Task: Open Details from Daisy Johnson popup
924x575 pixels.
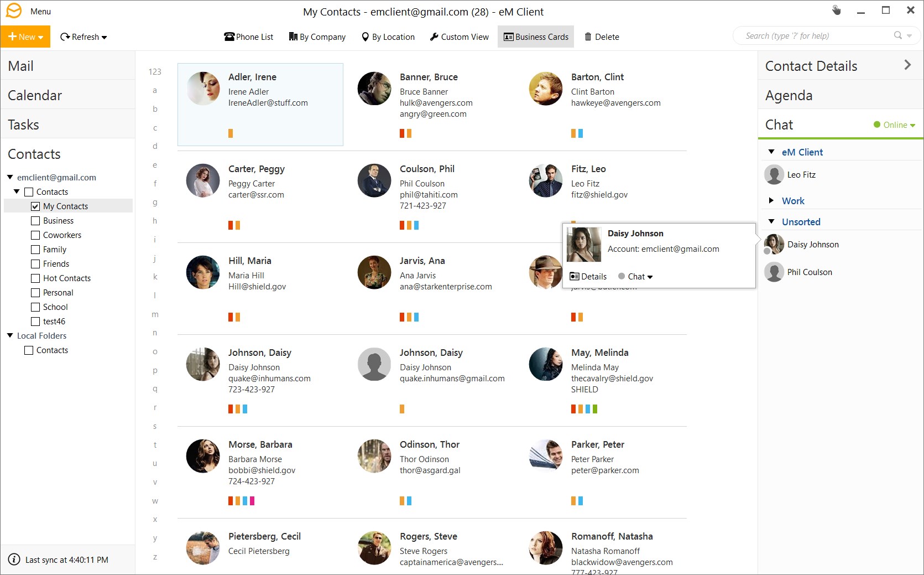Action: 588,276
